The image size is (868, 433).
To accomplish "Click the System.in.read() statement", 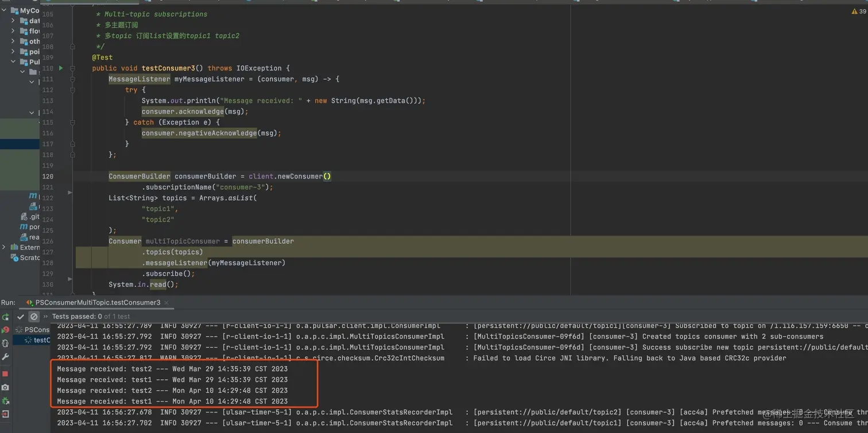I will (x=144, y=284).
